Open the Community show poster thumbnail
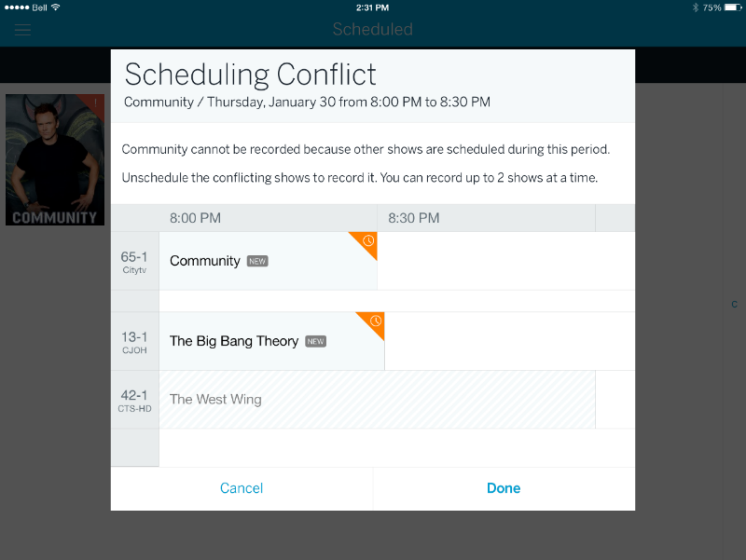Viewport: 746px width, 560px height. [55, 159]
